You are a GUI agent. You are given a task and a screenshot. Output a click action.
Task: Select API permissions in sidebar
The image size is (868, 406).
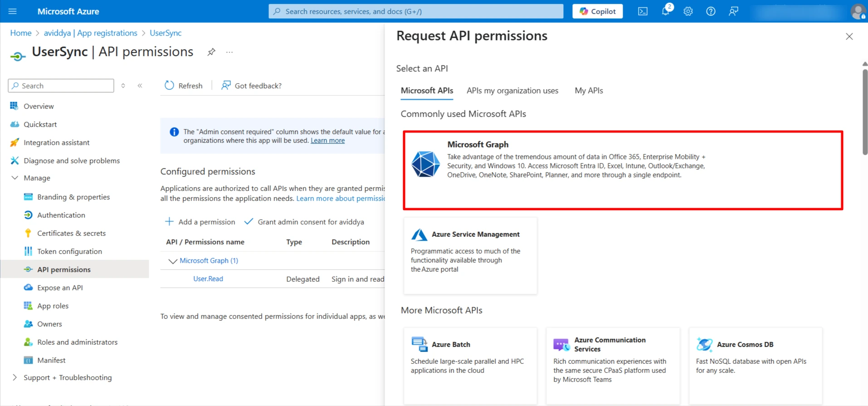click(75, 269)
